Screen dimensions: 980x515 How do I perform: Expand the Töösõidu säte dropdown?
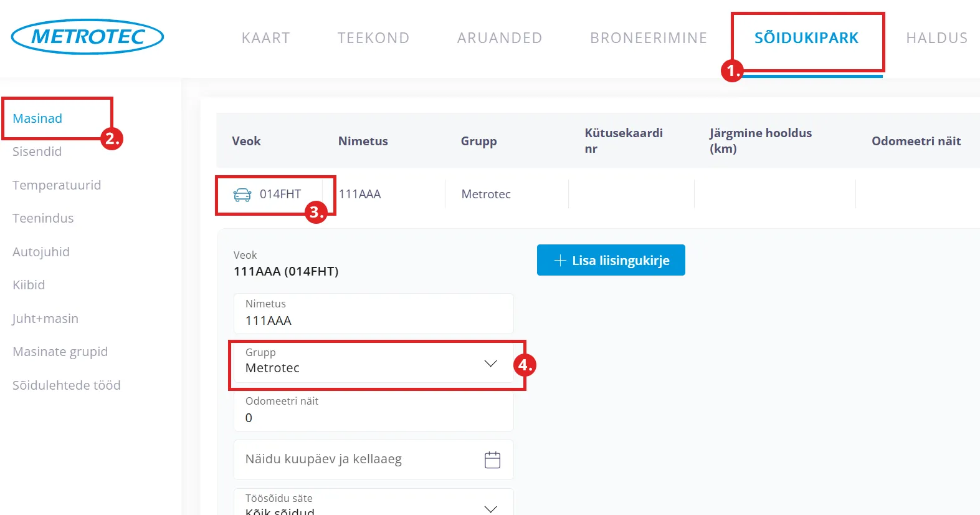(x=490, y=508)
